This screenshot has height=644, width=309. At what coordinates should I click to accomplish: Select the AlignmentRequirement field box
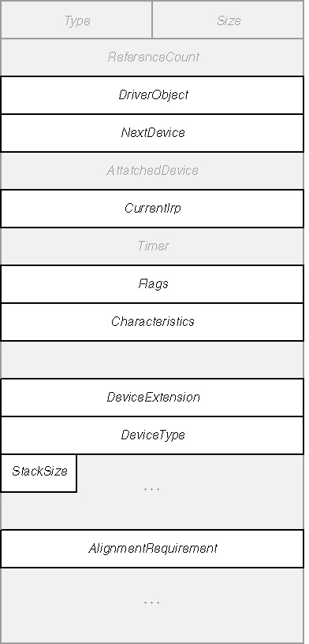[x=152, y=548]
